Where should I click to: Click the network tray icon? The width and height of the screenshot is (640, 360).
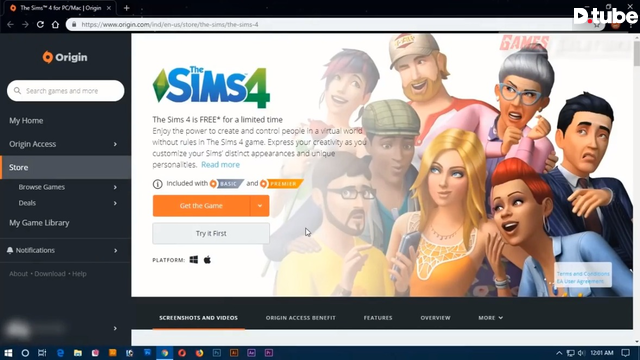click(571, 353)
